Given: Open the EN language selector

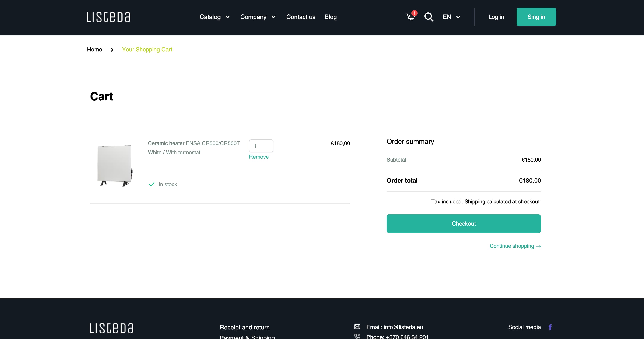Looking at the screenshot, I should pyautogui.click(x=451, y=17).
